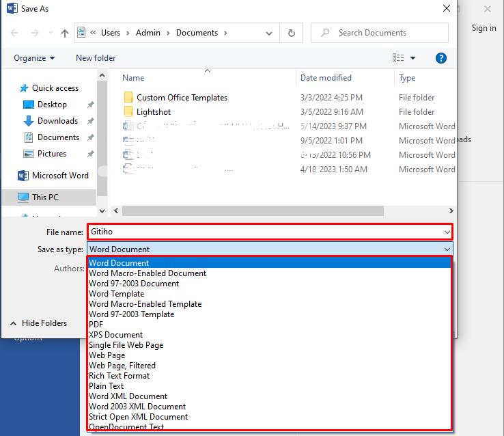Viewport: 504px width, 436px height.
Task: Select the Custom Office Templates folder
Action: [182, 98]
